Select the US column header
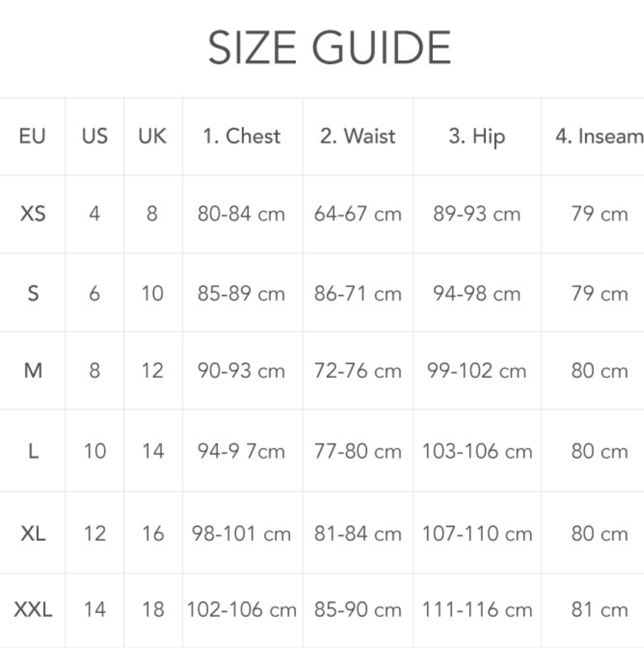 tap(94, 136)
